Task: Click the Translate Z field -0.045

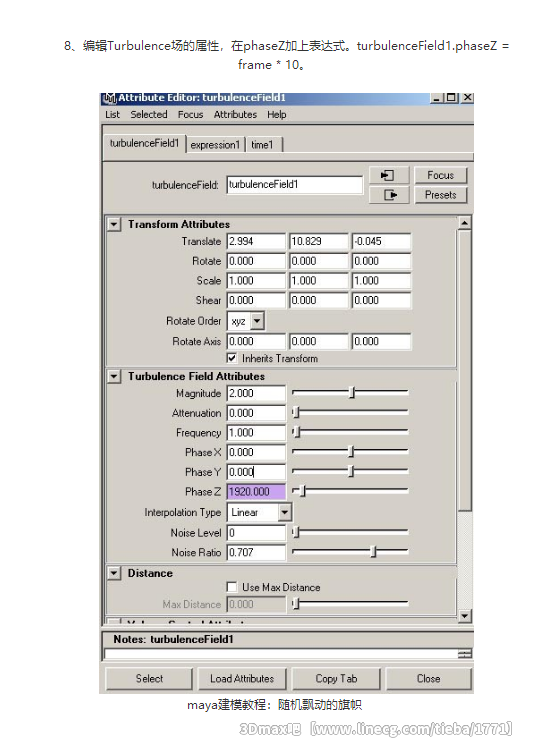Action: (x=381, y=241)
